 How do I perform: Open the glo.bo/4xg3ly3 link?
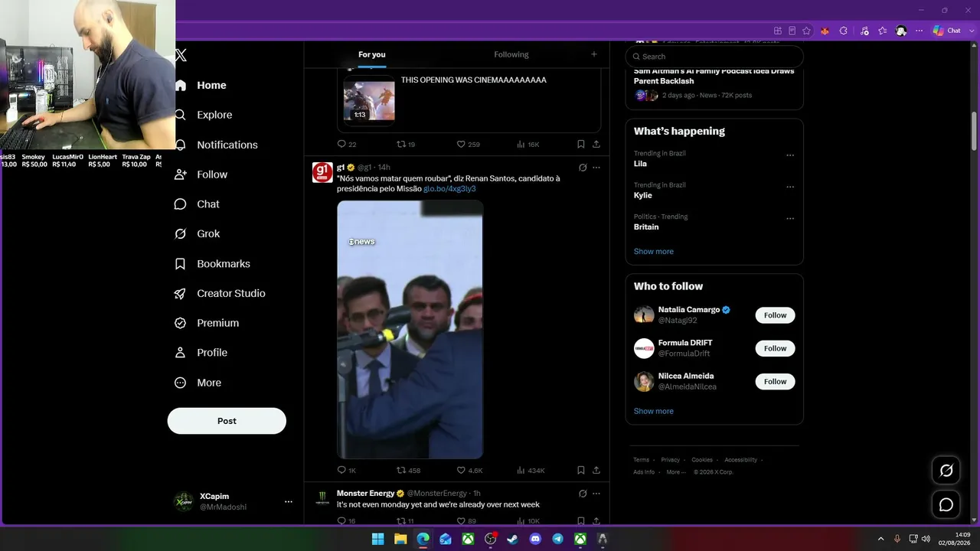pyautogui.click(x=449, y=189)
